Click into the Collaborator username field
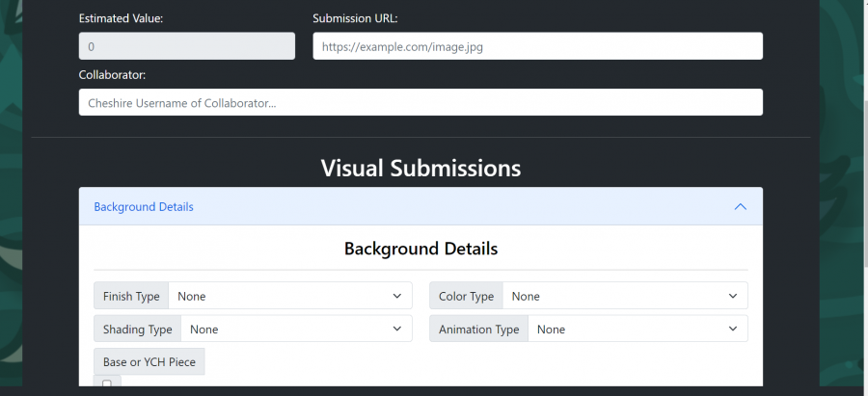868x396 pixels. 420,102
